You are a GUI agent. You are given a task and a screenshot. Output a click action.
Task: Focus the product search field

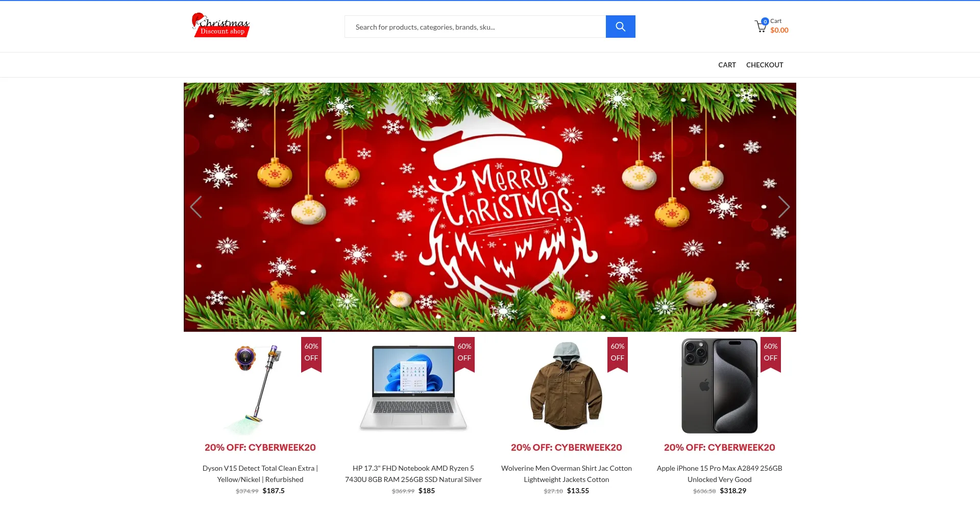point(475,27)
